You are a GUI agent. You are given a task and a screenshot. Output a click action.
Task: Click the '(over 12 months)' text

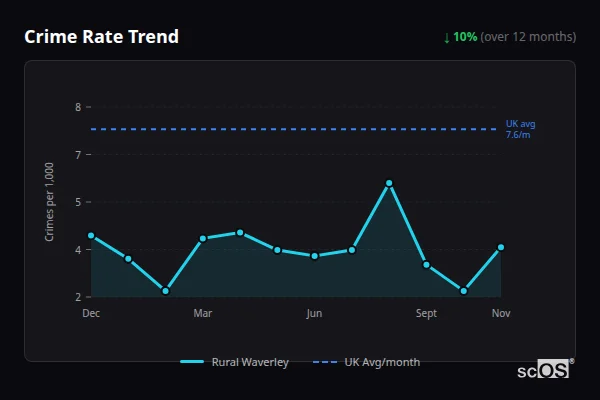528,37
